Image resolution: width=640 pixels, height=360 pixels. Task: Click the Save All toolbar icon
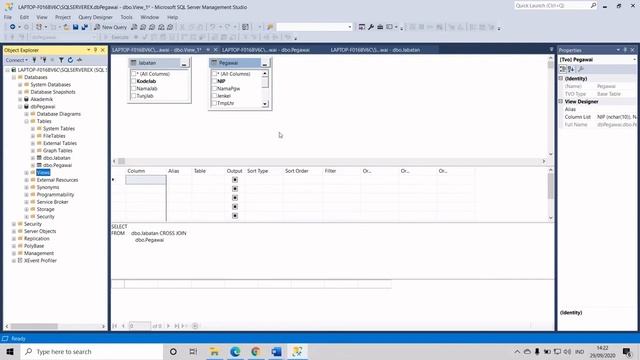point(84,27)
